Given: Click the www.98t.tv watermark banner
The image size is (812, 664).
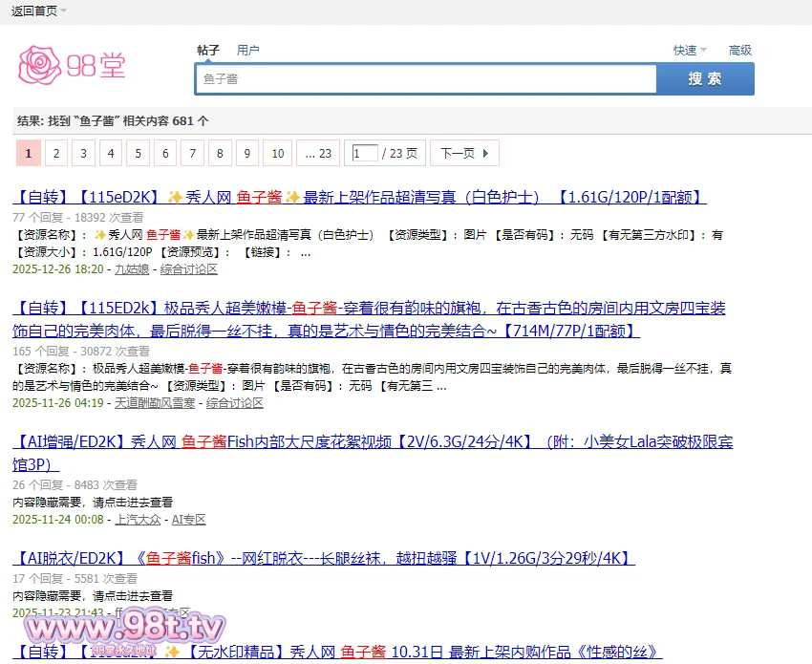Looking at the screenshot, I should tap(124, 628).
